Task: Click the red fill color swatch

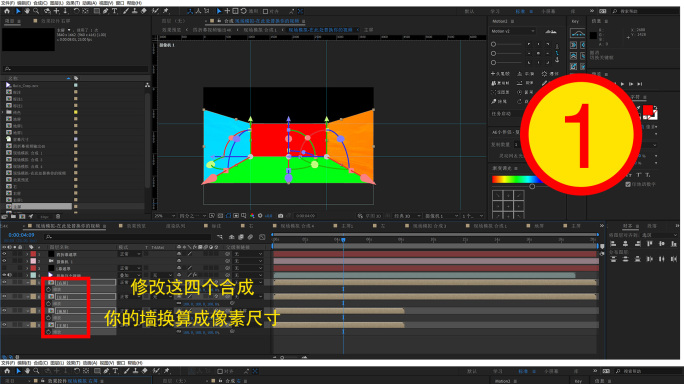Action: point(648,110)
